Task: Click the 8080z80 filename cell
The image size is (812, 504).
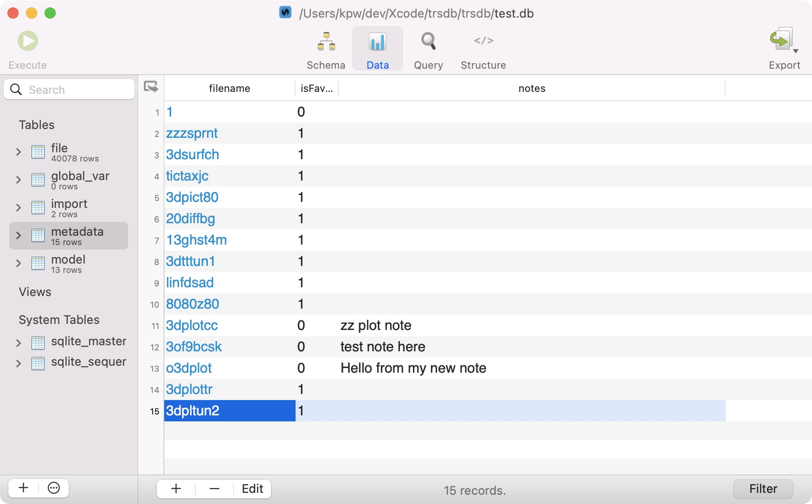Action: pyautogui.click(x=230, y=304)
